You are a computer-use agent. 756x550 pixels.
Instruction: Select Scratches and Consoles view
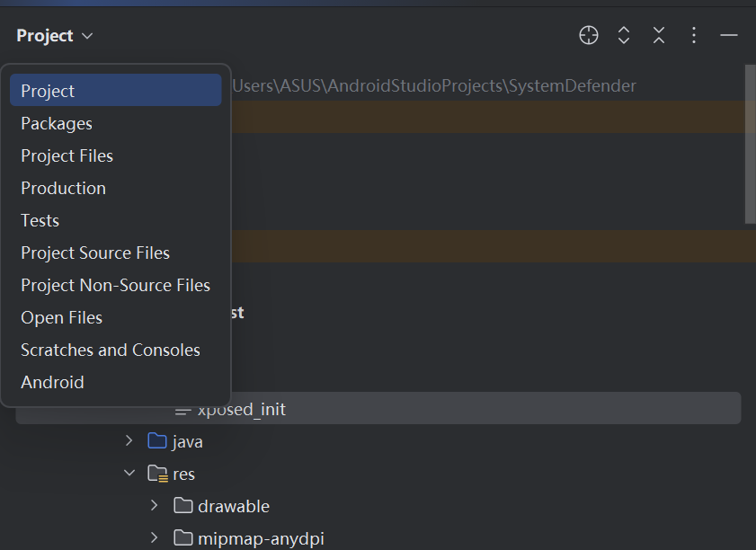click(111, 350)
